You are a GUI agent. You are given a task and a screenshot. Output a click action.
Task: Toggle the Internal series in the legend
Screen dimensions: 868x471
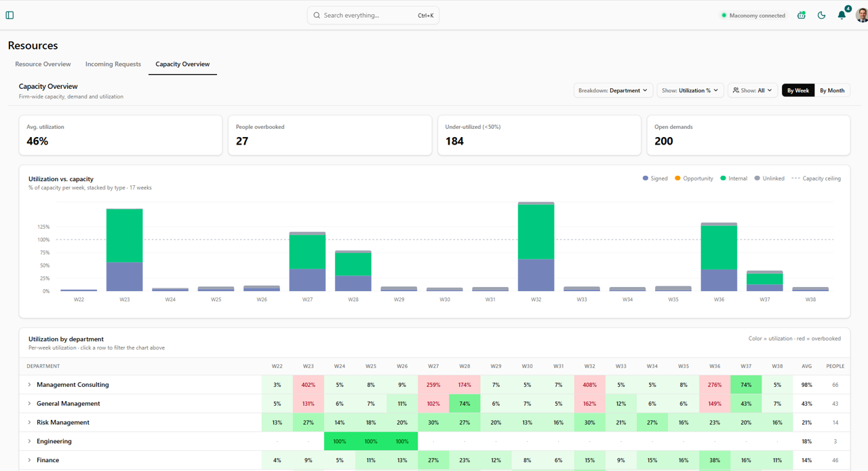coord(734,178)
